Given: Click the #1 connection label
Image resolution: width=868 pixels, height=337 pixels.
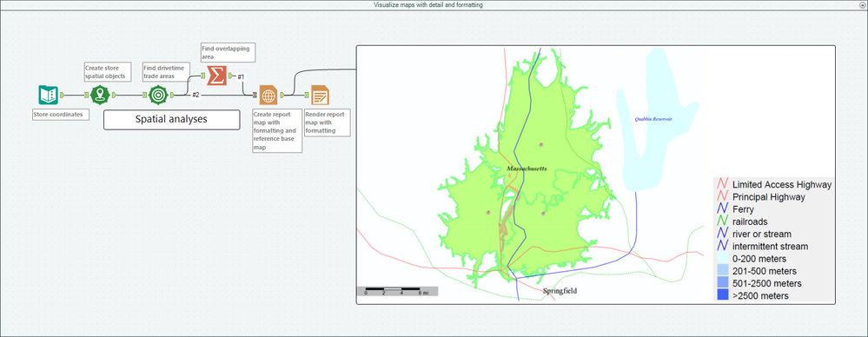Looking at the screenshot, I should click(241, 76).
